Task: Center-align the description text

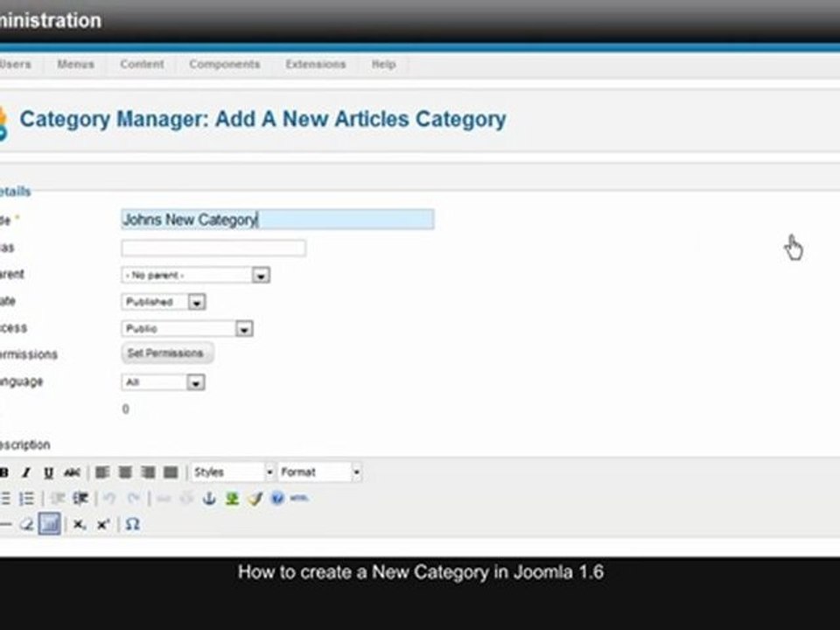Action: point(125,472)
